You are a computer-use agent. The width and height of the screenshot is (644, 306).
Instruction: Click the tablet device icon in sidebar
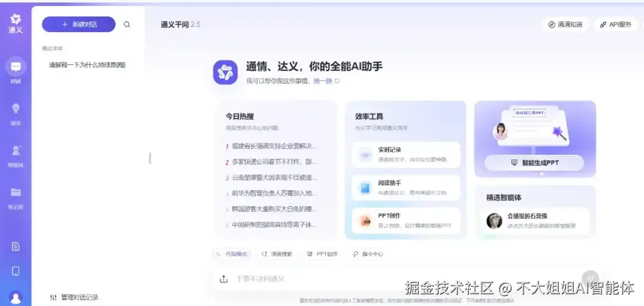(16, 271)
